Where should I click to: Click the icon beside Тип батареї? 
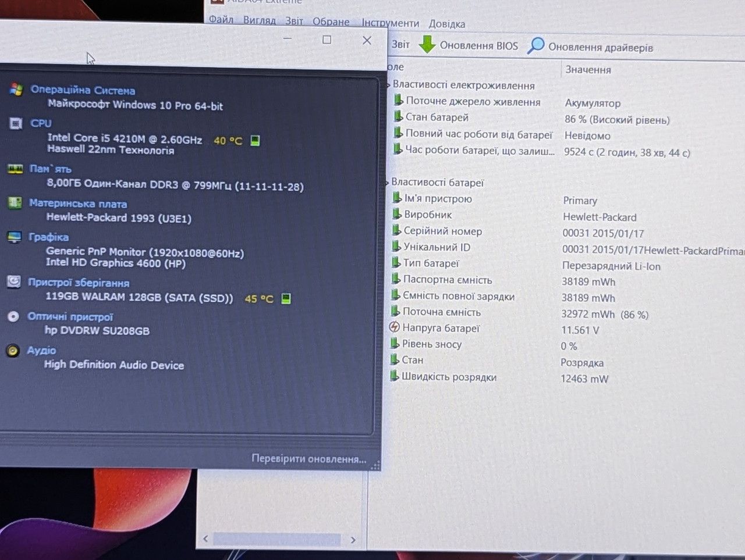tap(396, 263)
